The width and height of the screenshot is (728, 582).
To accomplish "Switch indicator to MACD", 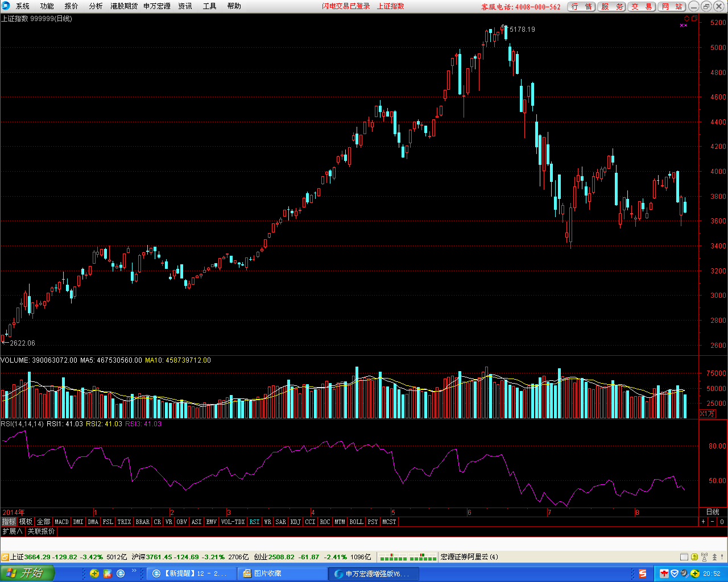I will (61, 522).
